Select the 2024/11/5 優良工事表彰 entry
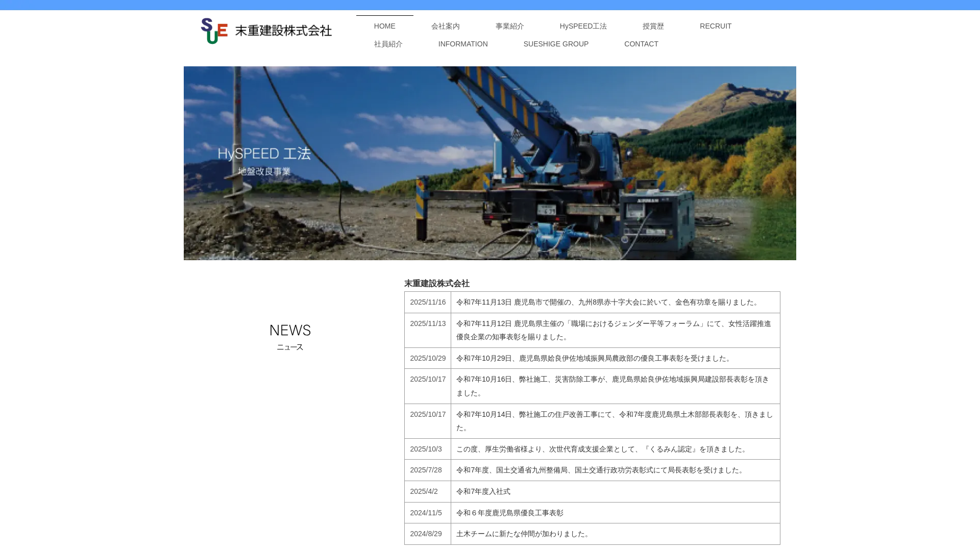 pyautogui.click(x=591, y=513)
